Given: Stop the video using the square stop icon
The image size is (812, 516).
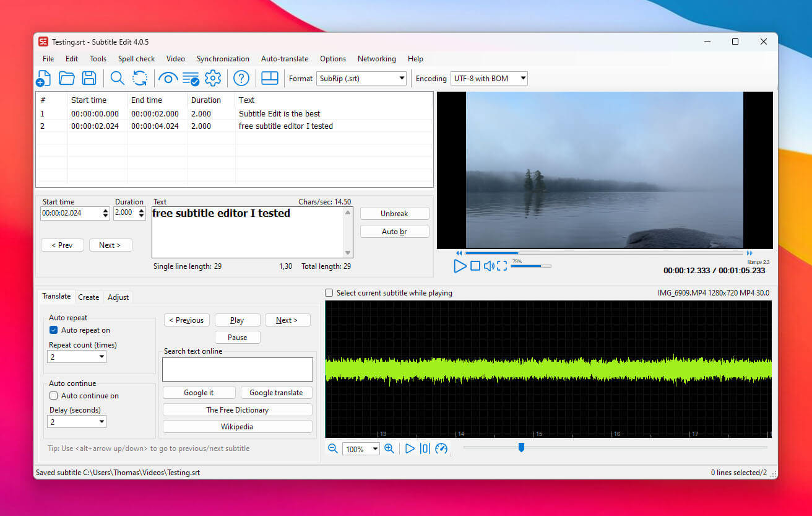Looking at the screenshot, I should click(x=475, y=266).
